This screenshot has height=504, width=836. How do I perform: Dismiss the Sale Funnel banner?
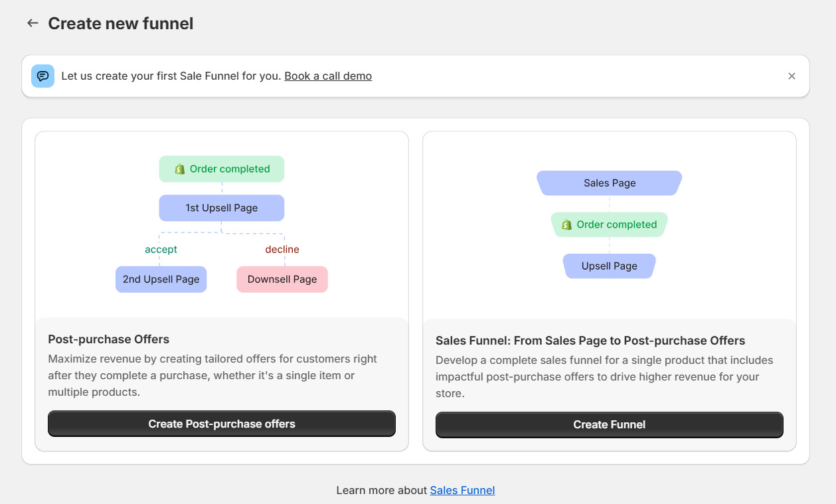click(x=792, y=76)
